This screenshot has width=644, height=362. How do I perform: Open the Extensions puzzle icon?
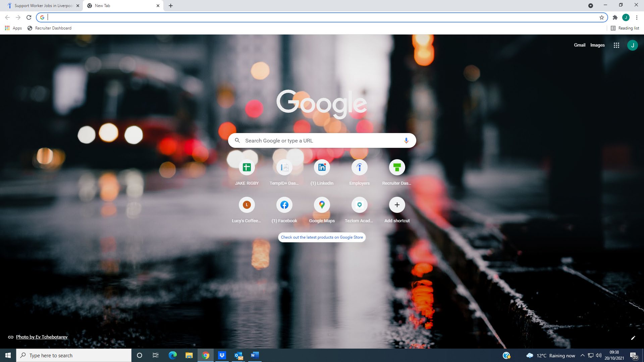(615, 17)
